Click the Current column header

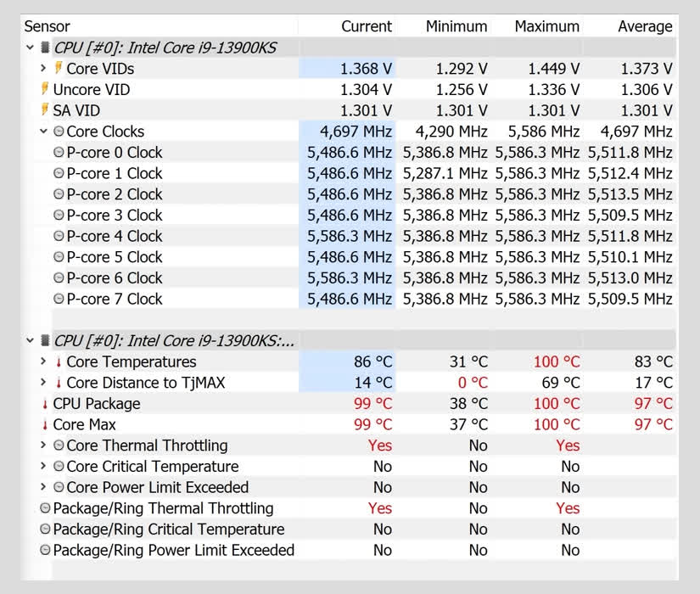pos(367,26)
